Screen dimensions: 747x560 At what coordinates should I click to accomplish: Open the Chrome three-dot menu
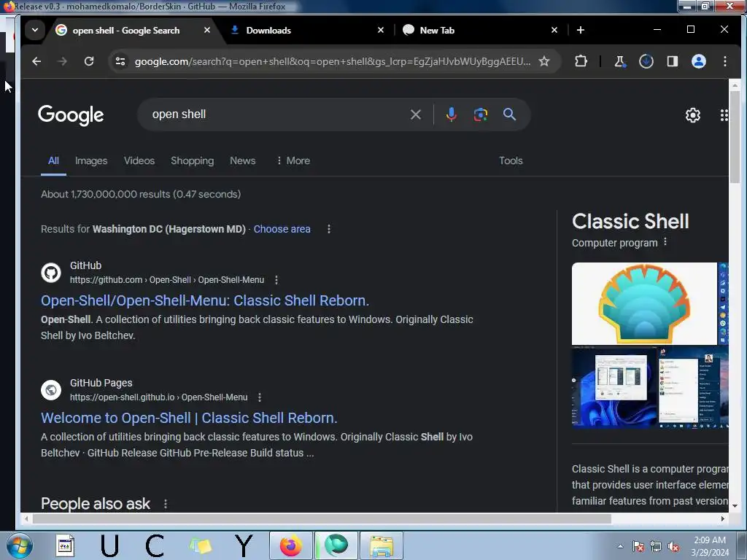[724, 61]
